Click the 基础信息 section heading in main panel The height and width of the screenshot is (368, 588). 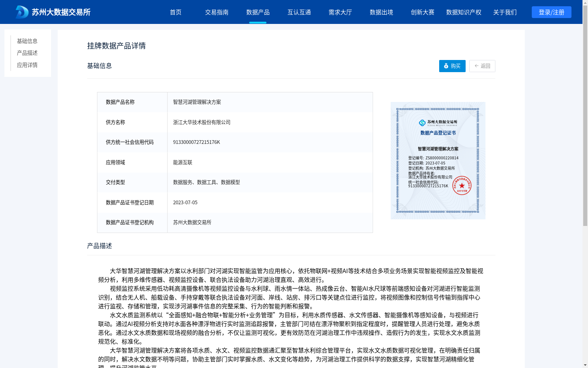tap(100, 66)
